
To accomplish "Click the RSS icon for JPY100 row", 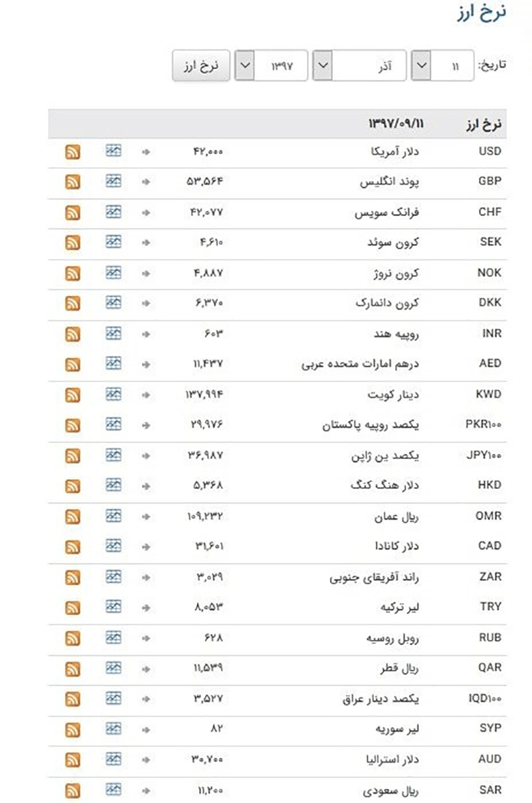I will coord(72,456).
